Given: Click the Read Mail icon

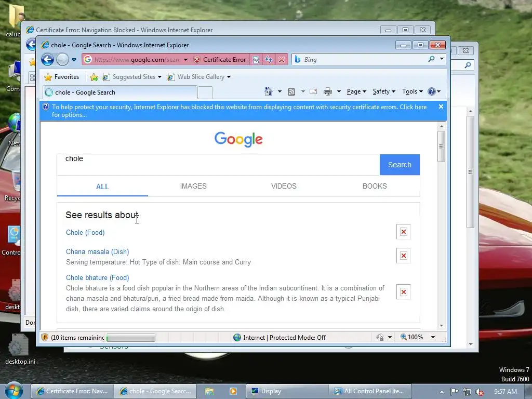Looking at the screenshot, I should pos(313,91).
